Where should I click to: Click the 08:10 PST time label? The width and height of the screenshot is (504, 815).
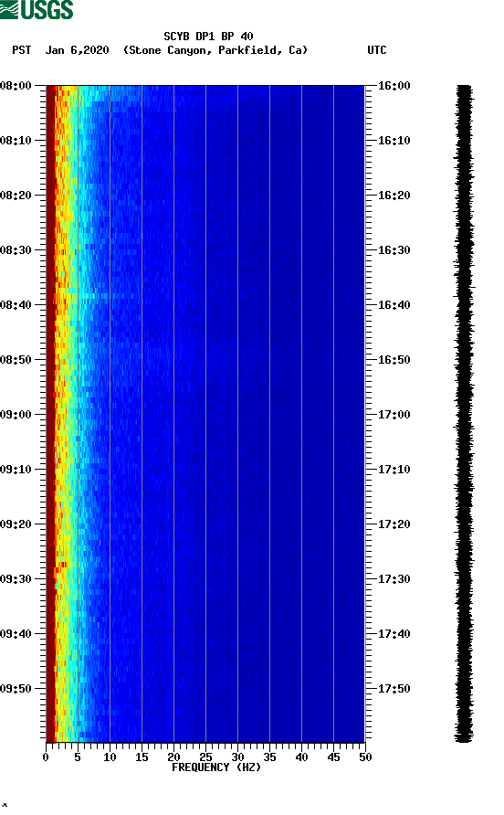[x=16, y=141]
